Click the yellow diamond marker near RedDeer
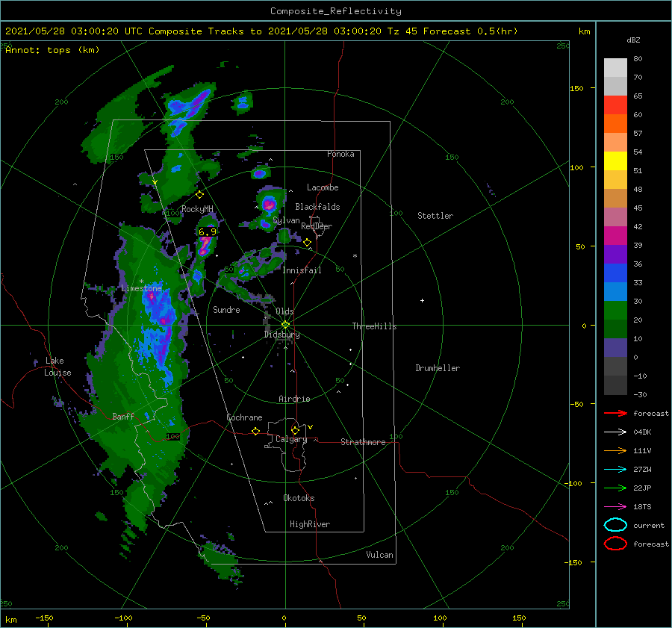 [x=307, y=243]
